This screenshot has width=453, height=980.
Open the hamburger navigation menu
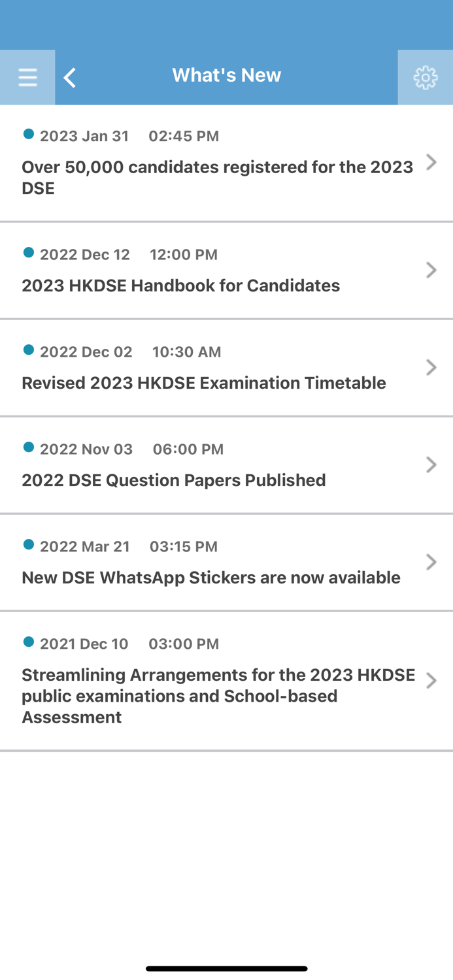[27, 76]
